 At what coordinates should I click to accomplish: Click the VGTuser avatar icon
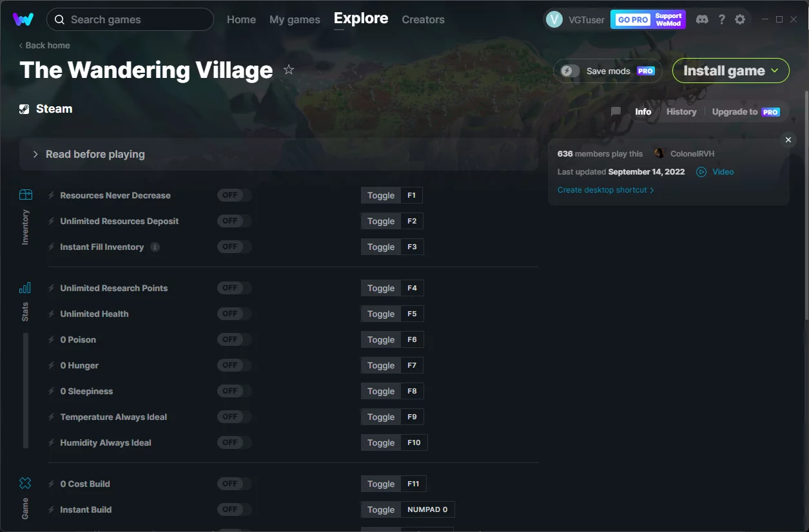[x=554, y=19]
